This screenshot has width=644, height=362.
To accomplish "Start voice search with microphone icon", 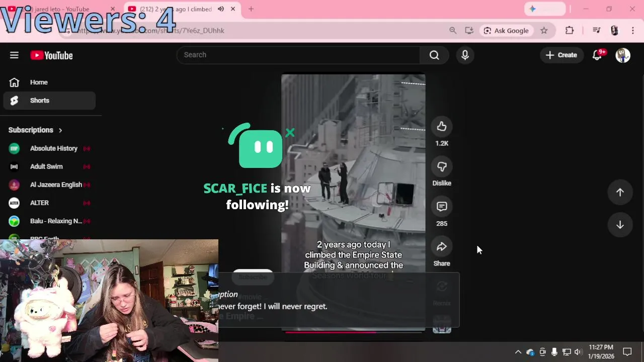I will coord(465,55).
